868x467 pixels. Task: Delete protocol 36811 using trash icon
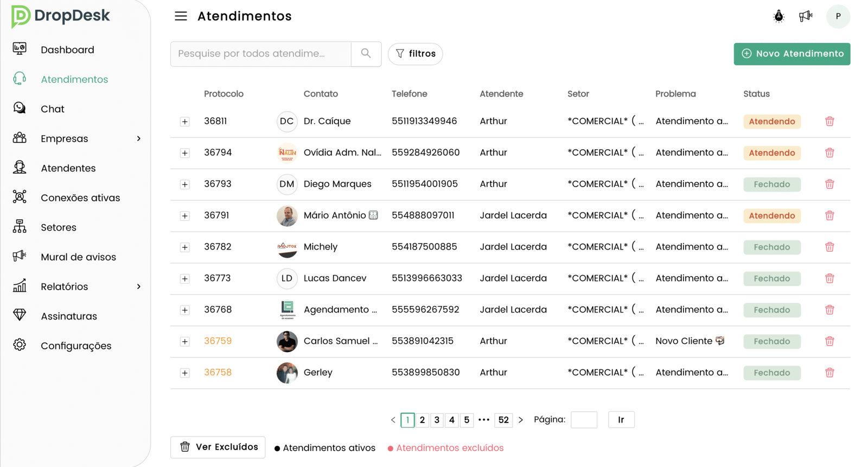(x=829, y=121)
